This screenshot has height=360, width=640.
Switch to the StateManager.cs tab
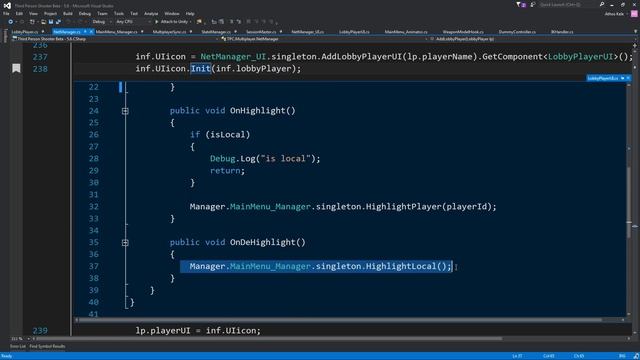(x=216, y=31)
